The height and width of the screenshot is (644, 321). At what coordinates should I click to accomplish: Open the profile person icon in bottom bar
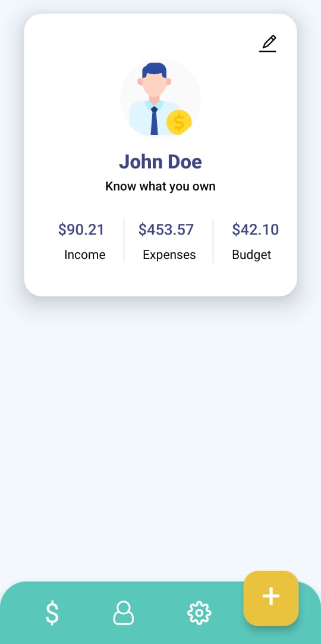click(124, 613)
